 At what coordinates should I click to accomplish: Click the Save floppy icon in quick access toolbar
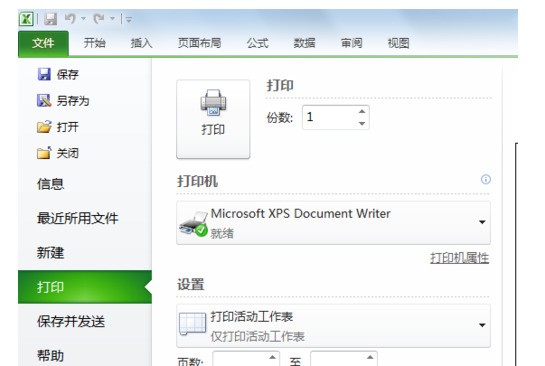(x=50, y=19)
